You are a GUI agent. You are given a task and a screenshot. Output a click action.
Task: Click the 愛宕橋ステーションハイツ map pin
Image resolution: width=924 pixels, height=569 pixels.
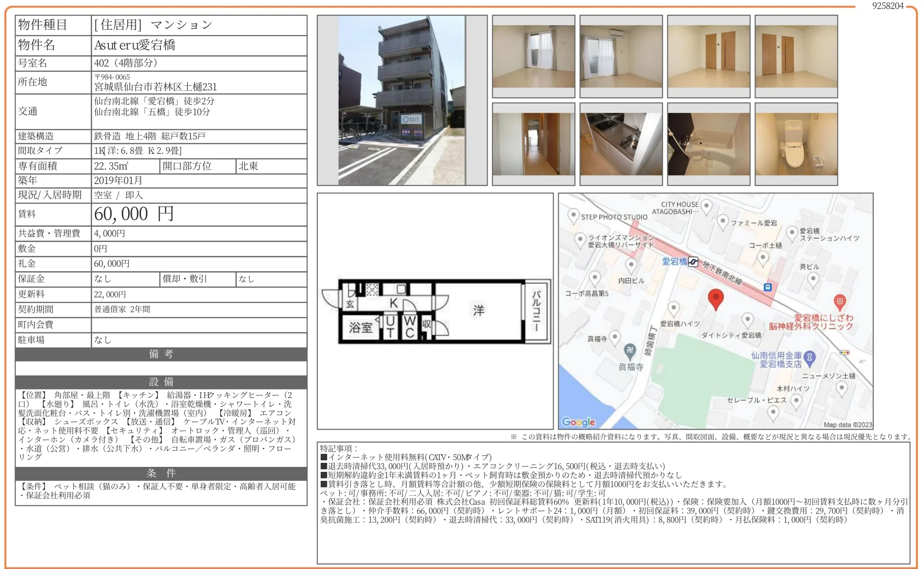(791, 233)
